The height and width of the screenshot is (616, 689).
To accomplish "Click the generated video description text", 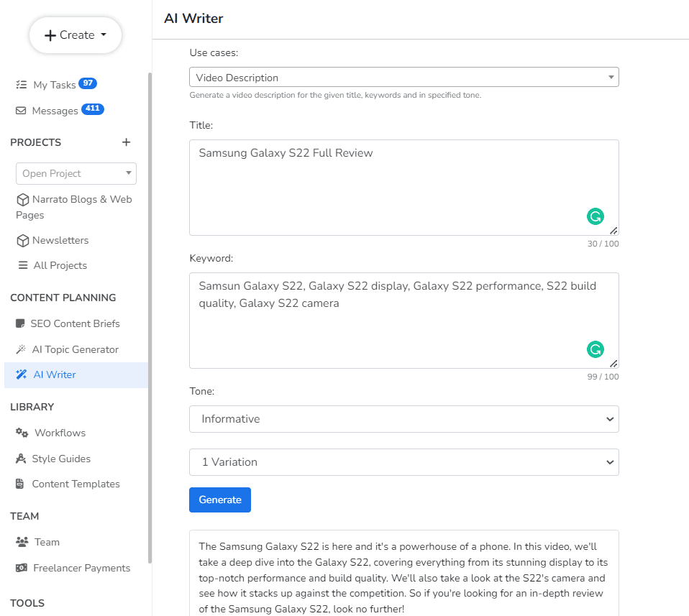I will 403,577.
